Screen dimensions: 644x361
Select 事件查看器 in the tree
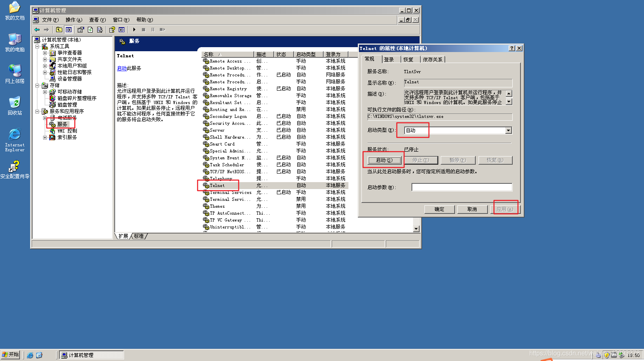[x=70, y=53]
